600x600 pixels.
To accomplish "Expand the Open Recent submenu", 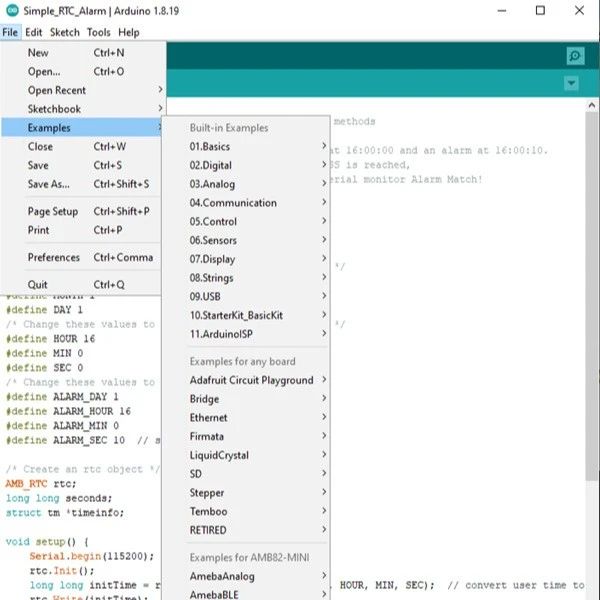I will tap(82, 90).
